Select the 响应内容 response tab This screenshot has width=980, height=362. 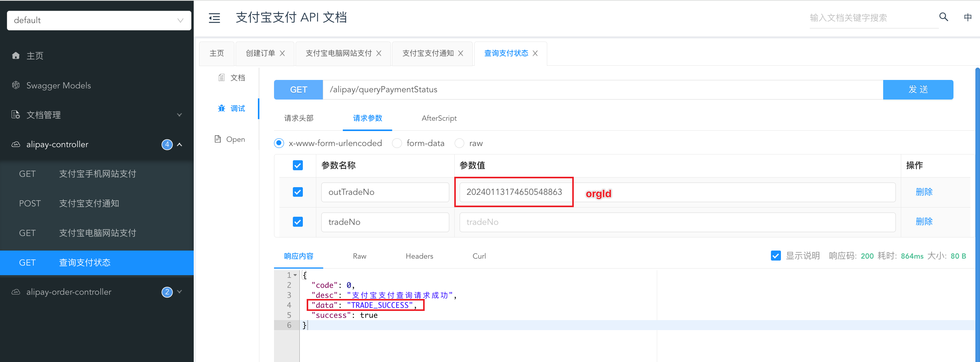[x=299, y=256]
